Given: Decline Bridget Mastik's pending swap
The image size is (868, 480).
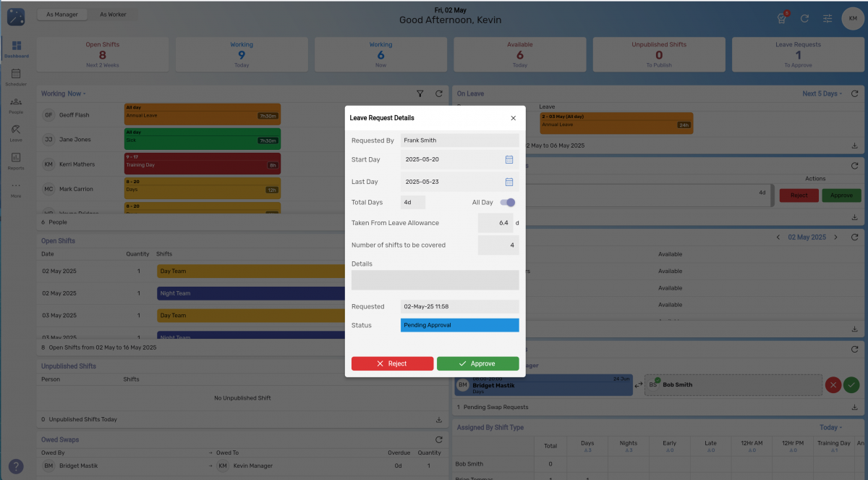Looking at the screenshot, I should [832, 384].
